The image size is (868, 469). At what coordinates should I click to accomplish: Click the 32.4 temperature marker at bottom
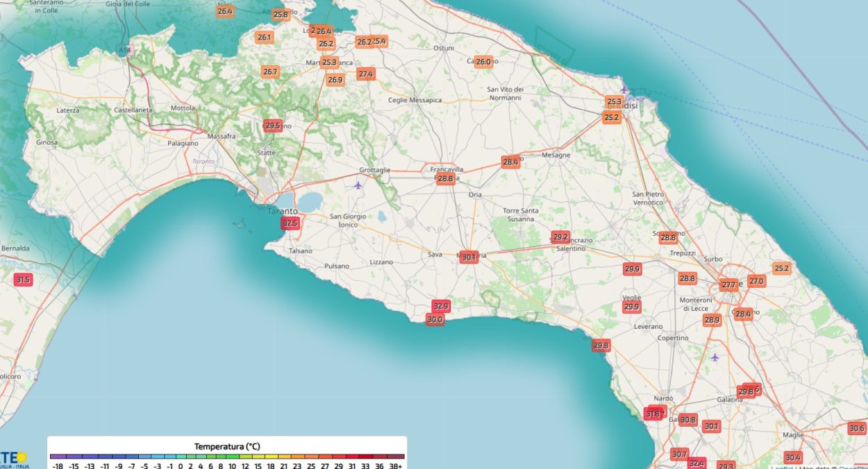(696, 463)
